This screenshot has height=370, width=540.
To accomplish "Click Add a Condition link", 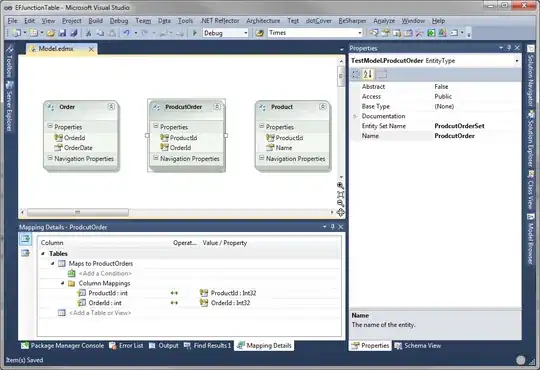I will [x=105, y=274].
